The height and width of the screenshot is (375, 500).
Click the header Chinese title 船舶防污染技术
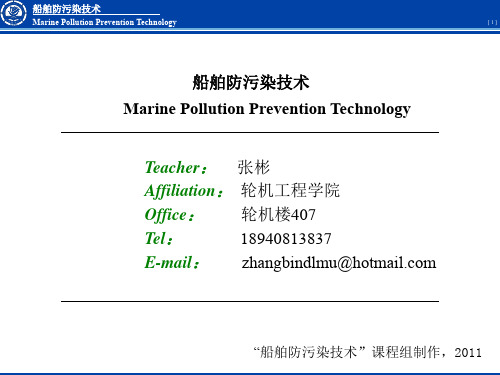coord(66,9)
